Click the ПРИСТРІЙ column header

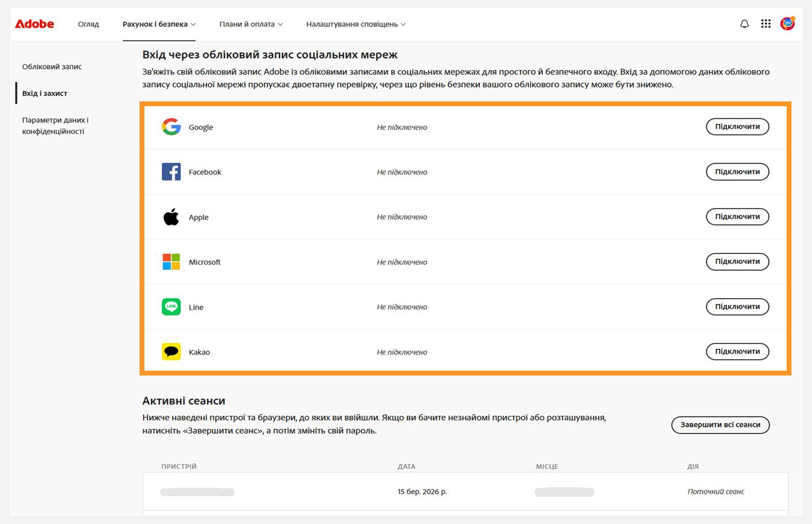tap(179, 467)
